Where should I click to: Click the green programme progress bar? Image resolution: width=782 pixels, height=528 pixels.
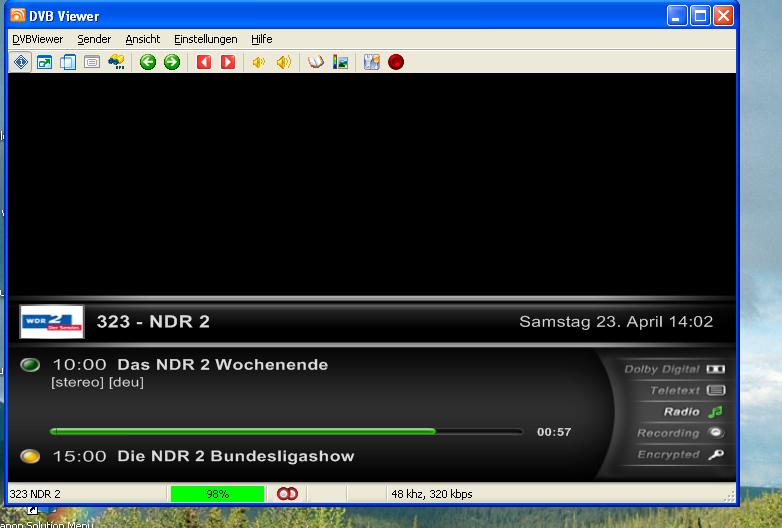pos(287,432)
